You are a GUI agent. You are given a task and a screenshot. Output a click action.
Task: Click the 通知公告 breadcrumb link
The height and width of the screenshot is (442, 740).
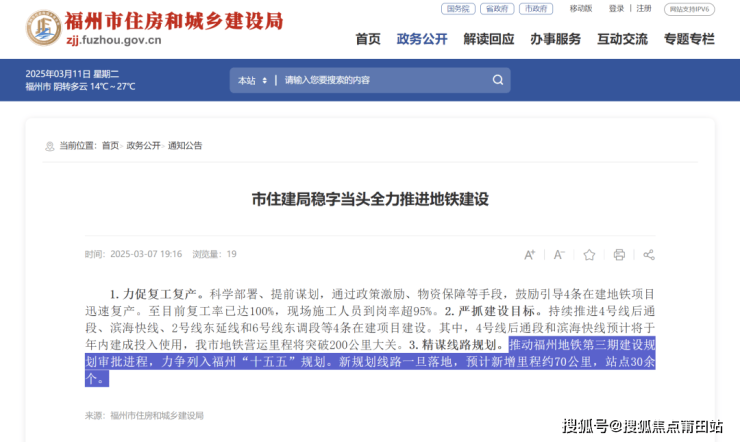pos(185,146)
